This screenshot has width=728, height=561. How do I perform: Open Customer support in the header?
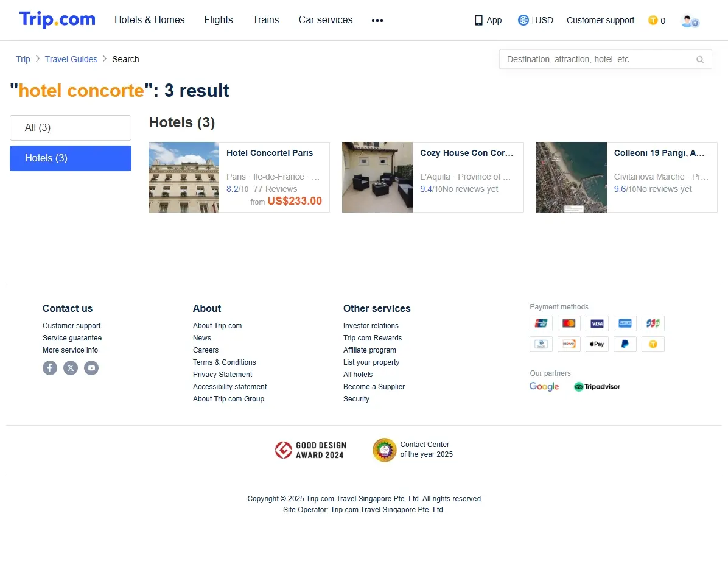tap(600, 21)
